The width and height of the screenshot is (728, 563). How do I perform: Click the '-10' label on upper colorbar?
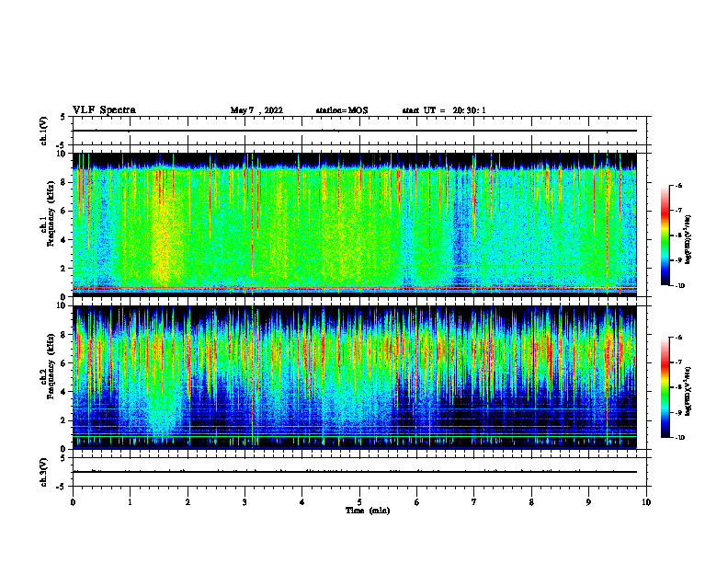click(x=679, y=286)
